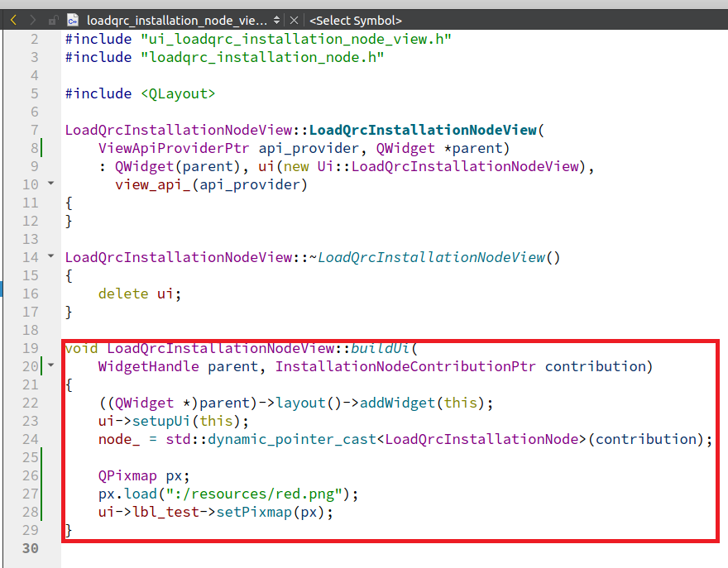Click the ":/resources/red.png" string
Viewport: 728px width, 568px height.
(255, 494)
